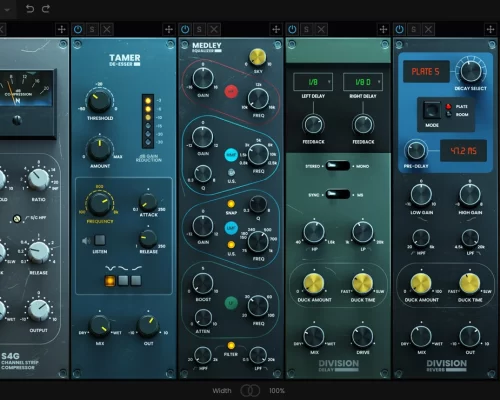The width and height of the screenshot is (500, 400).
Task: Click the gold Duck Amount knob on Division Delay
Action: point(314,283)
